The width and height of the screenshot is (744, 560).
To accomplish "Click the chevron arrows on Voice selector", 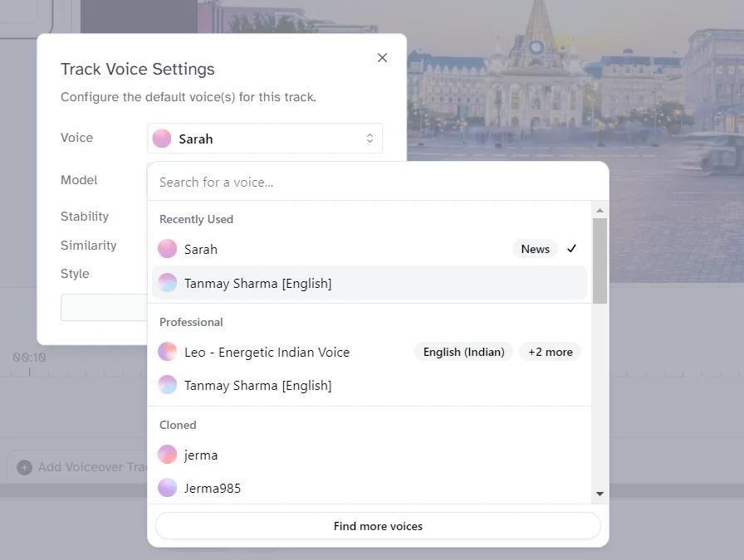I will point(370,138).
